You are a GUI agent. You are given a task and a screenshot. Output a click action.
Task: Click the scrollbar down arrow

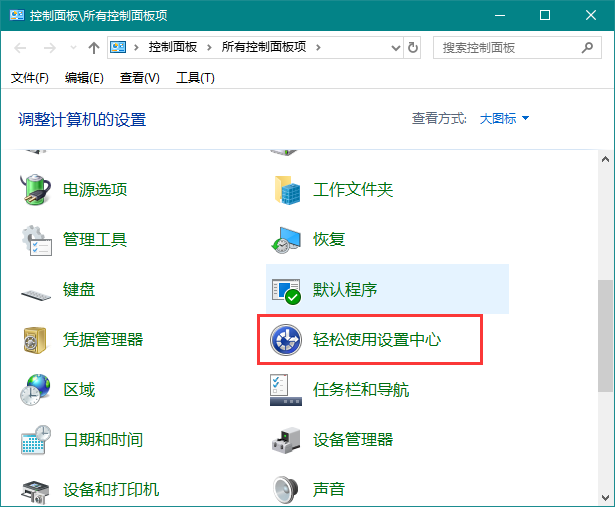(605, 498)
